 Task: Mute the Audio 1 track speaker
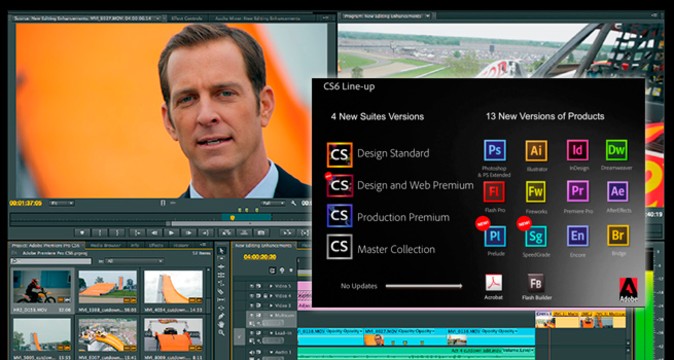tap(252, 352)
